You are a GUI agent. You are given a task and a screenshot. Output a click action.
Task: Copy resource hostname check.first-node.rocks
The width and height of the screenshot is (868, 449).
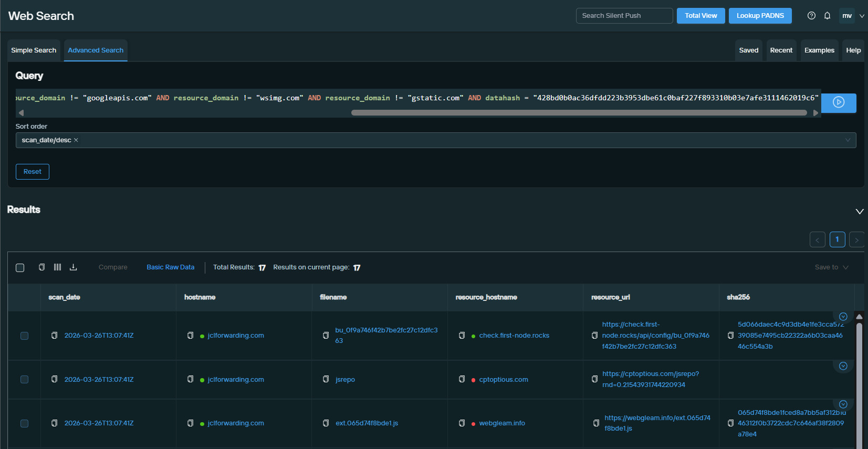point(462,336)
